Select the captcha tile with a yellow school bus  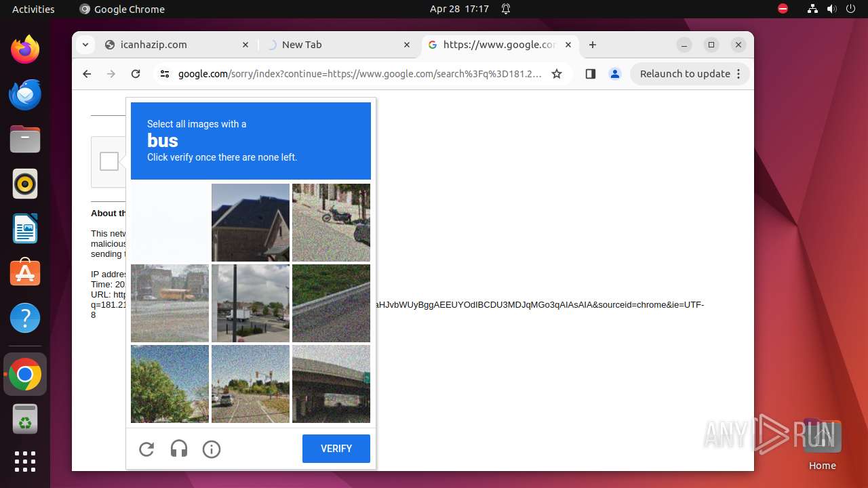coord(170,303)
